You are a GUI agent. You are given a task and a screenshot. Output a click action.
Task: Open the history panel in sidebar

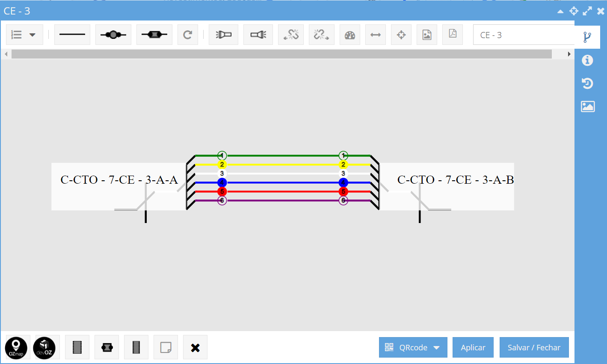(587, 83)
